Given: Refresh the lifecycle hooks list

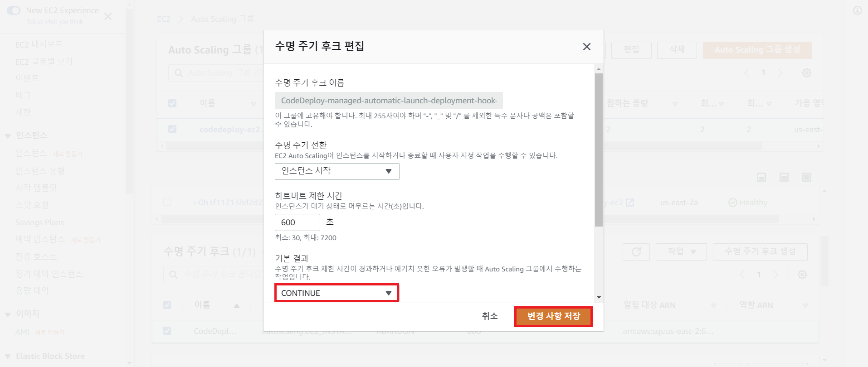Looking at the screenshot, I should (636, 251).
